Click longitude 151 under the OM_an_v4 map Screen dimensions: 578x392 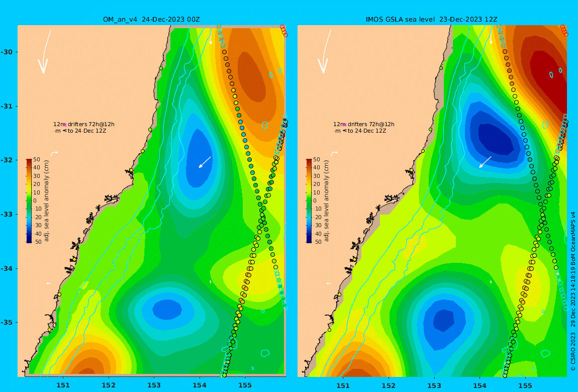point(63,385)
